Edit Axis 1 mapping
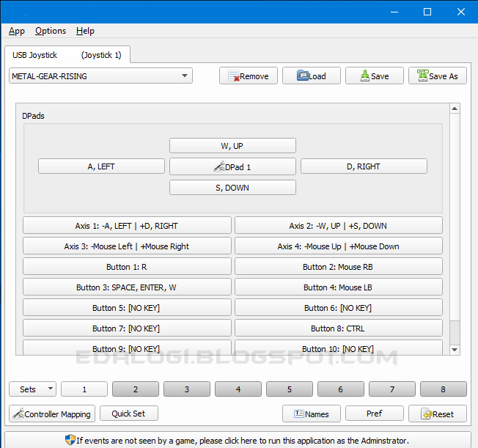Viewport: 478px width, 448px height. point(127,225)
